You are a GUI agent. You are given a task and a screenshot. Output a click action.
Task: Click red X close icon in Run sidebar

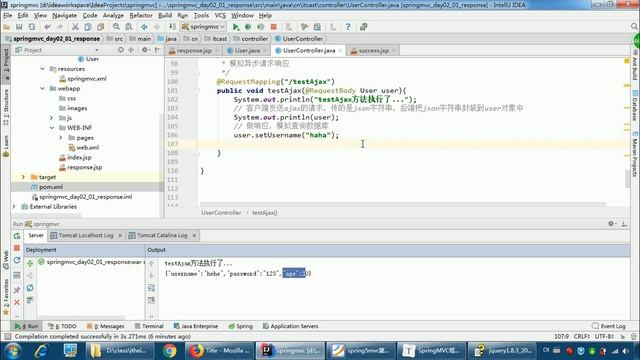[x=17, y=302]
